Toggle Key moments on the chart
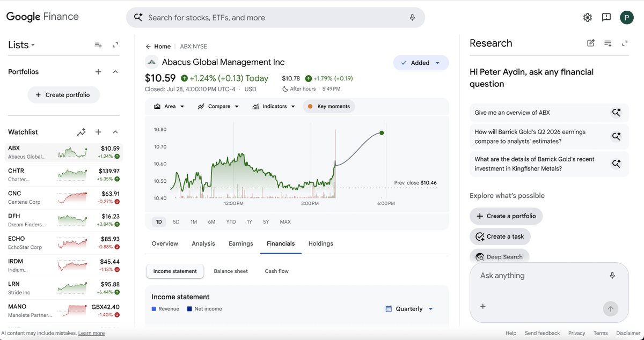 329,106
